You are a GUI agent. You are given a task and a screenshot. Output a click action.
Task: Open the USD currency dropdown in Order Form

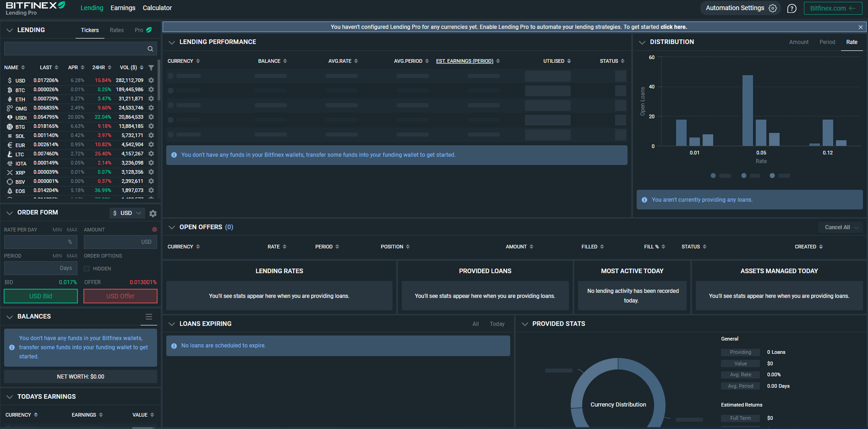(127, 213)
